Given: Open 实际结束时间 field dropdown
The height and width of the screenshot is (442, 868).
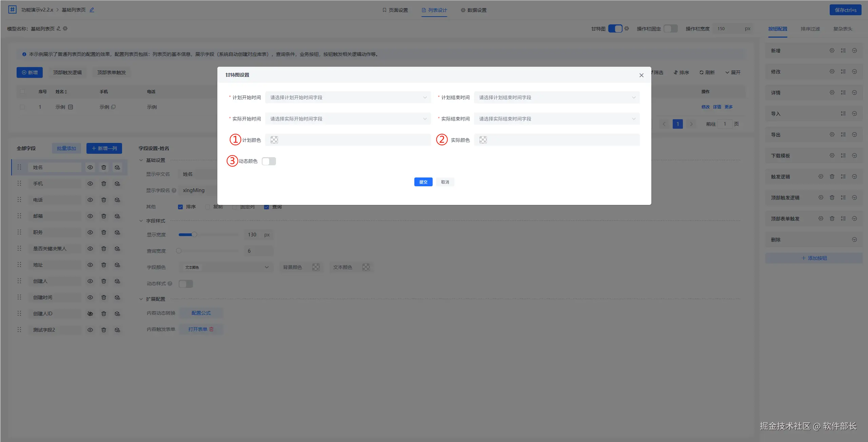Looking at the screenshot, I should point(556,119).
